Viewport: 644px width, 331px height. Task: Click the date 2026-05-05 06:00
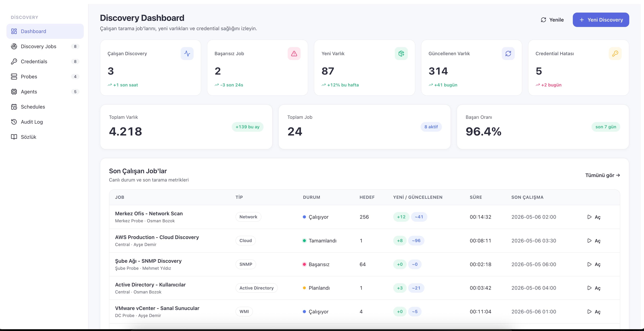pos(534,264)
